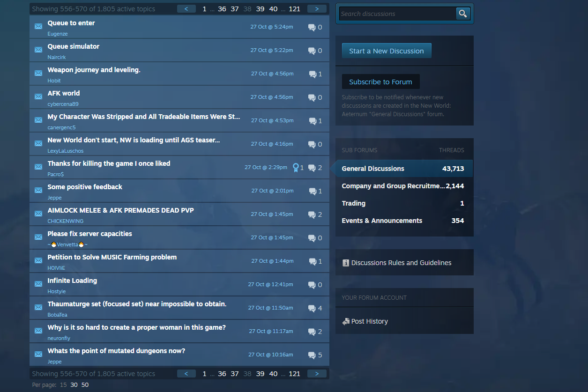Click envelope icon beside Some positive feedback
The height and width of the screenshot is (392, 588).
[x=38, y=190]
